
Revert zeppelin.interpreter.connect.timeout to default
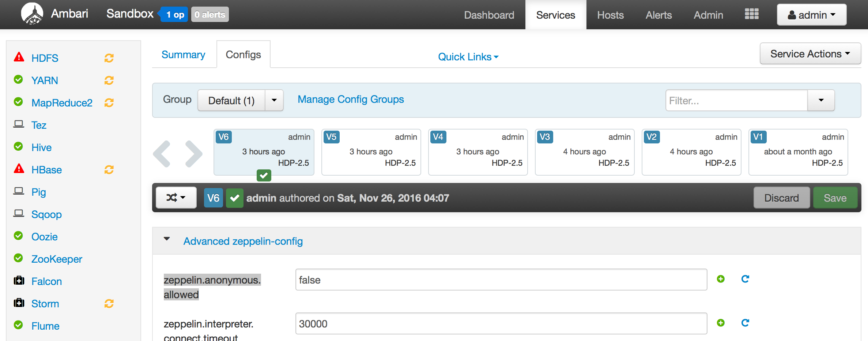745,323
